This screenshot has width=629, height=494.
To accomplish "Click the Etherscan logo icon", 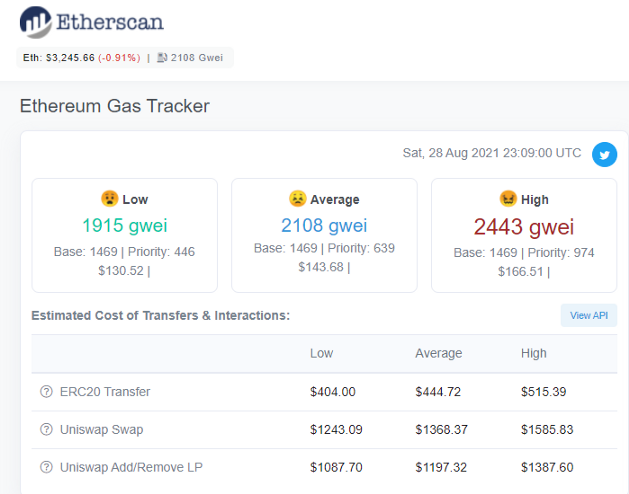I will (36, 22).
